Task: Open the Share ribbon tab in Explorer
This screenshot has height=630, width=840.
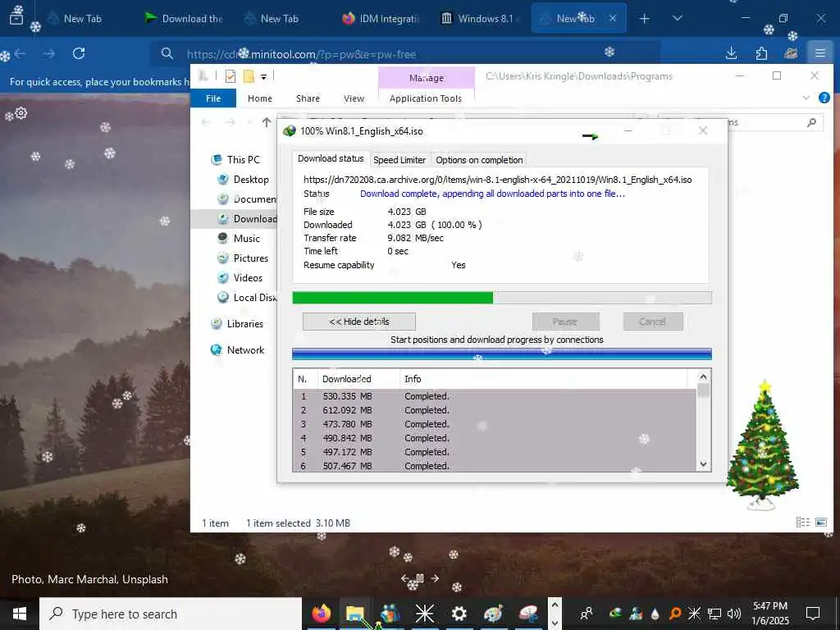Action: pos(308,98)
